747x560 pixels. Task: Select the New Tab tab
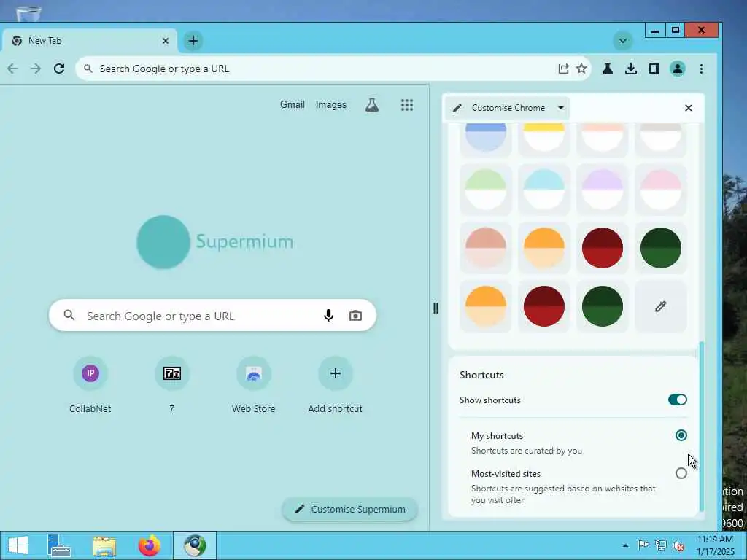pos(90,41)
